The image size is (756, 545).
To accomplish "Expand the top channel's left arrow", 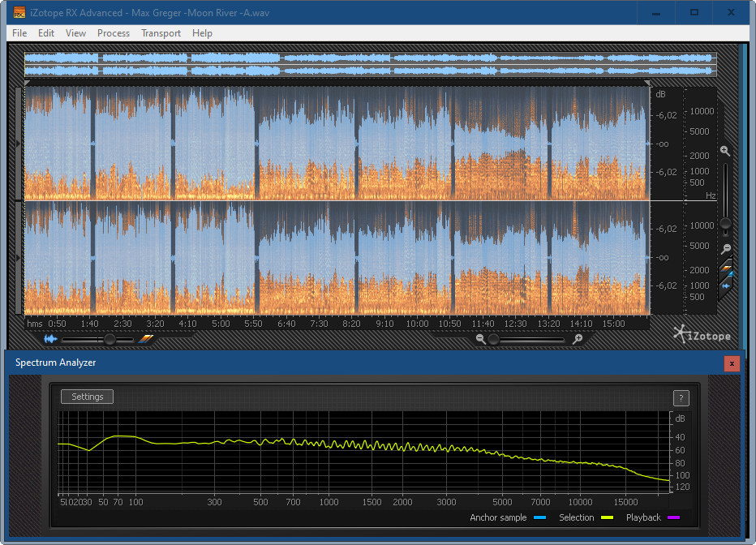I will click(x=19, y=144).
